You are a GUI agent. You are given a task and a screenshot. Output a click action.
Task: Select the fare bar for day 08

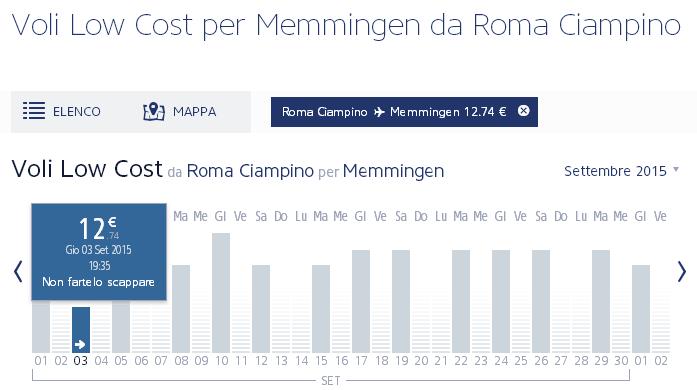point(181,309)
